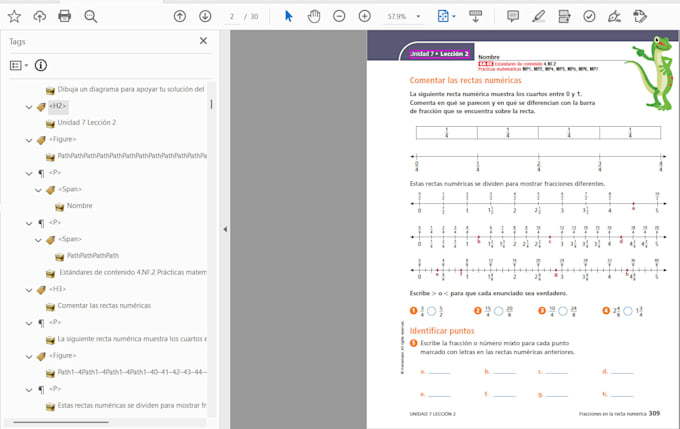The height and width of the screenshot is (429, 680).
Task: Click the Tags panel horizontal scrollbar
Action: pyautogui.click(x=61, y=422)
